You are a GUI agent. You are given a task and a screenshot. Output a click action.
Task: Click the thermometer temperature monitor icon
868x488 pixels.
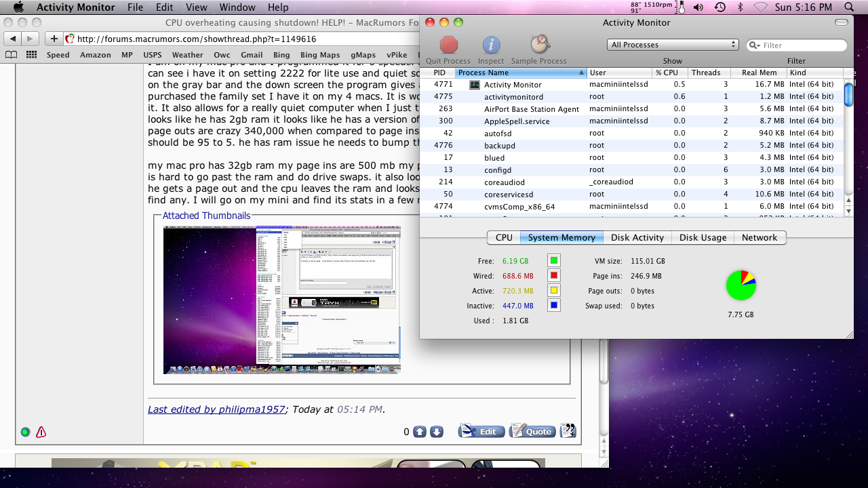(x=682, y=7)
